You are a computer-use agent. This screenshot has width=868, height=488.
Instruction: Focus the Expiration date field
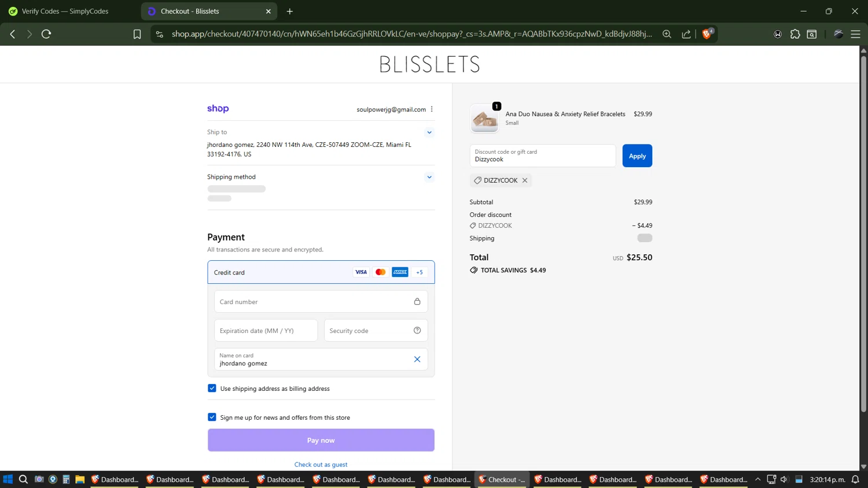(266, 330)
